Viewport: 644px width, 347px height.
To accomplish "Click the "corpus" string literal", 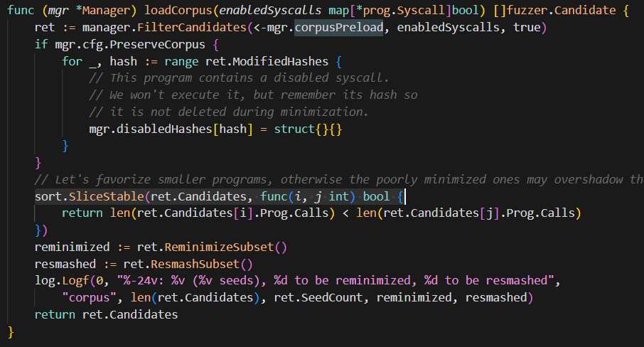I will point(89,297).
